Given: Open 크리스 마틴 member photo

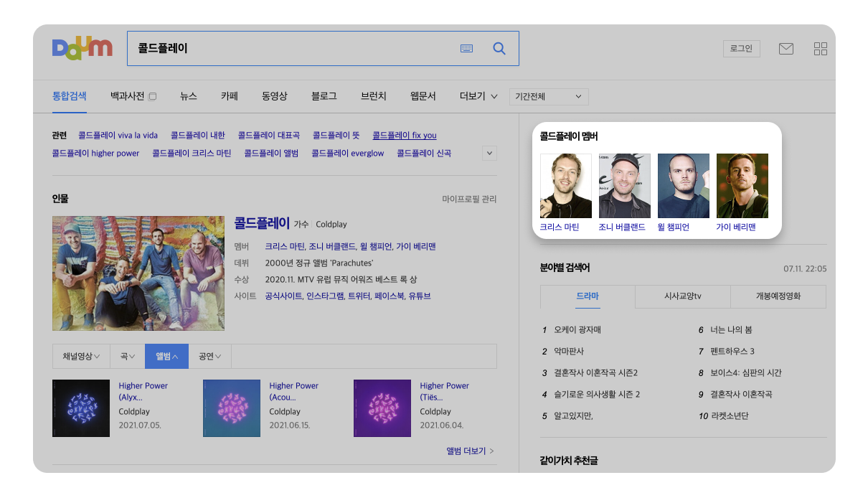Looking at the screenshot, I should coord(566,186).
